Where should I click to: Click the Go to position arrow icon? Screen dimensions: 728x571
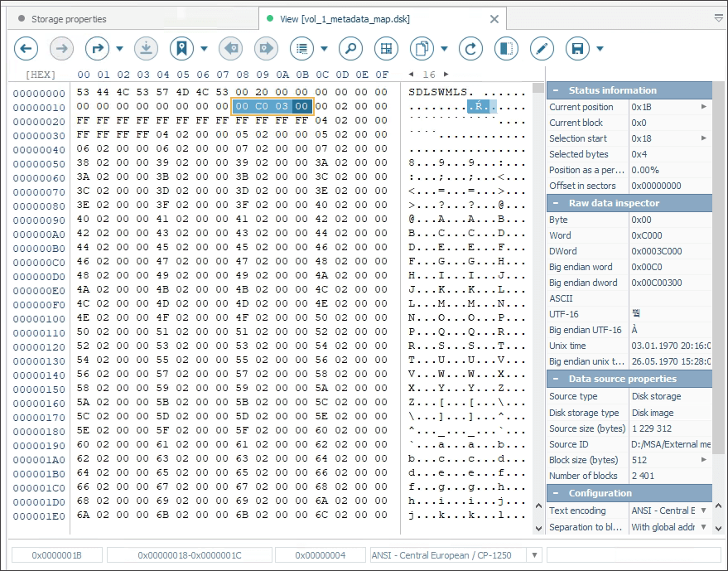pyautogui.click(x=98, y=49)
